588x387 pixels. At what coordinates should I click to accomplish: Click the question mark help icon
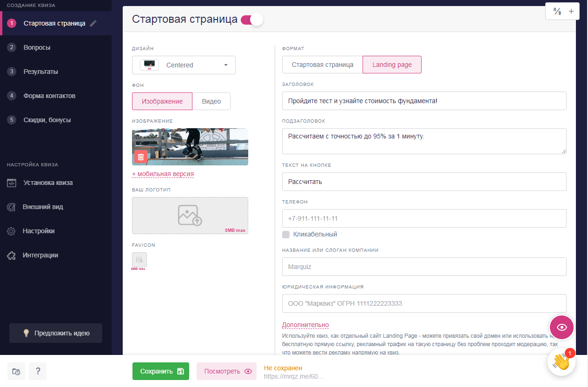38,371
